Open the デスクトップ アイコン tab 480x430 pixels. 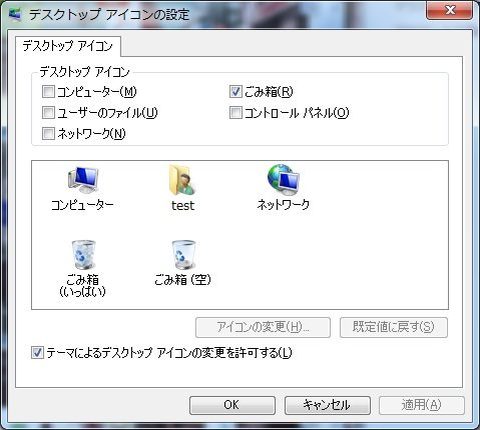(x=68, y=46)
